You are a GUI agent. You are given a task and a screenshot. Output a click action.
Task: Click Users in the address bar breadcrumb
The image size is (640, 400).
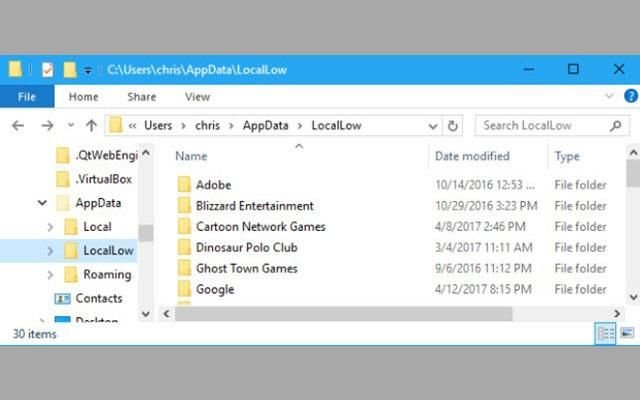[158, 125]
